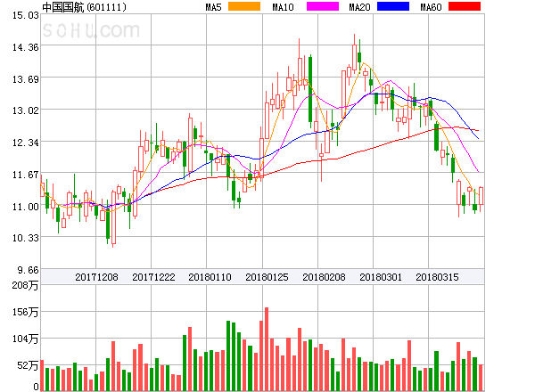Select the MA5 legend label
The image size is (535, 392).
[x=214, y=7]
